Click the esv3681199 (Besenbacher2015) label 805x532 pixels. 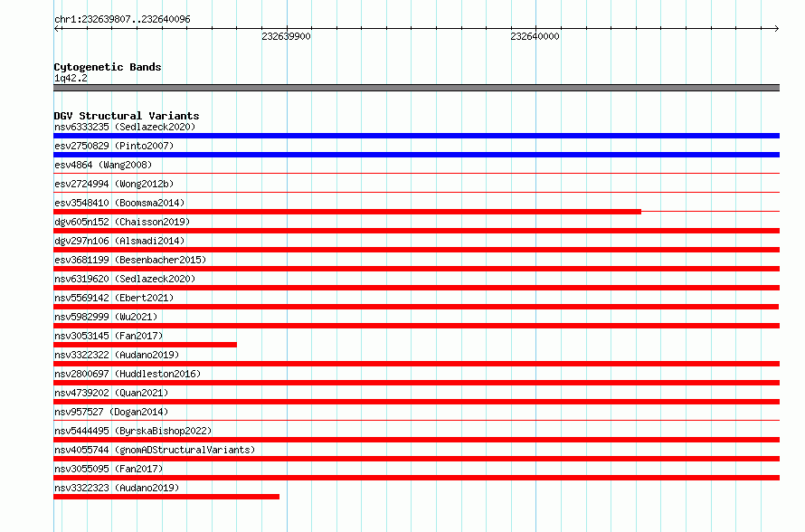pos(130,260)
